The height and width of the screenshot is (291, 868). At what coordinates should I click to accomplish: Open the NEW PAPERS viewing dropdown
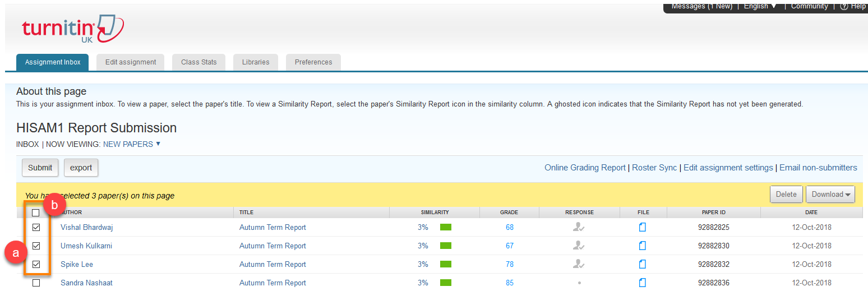click(132, 144)
